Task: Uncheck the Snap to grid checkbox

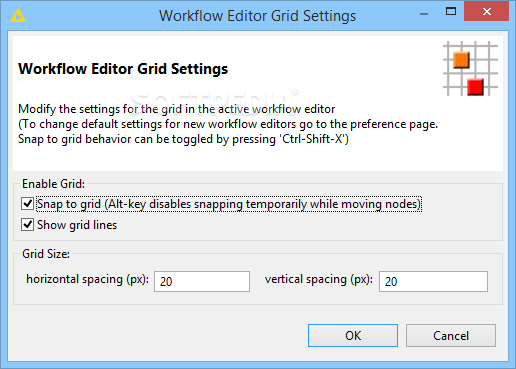Action: click(27, 203)
